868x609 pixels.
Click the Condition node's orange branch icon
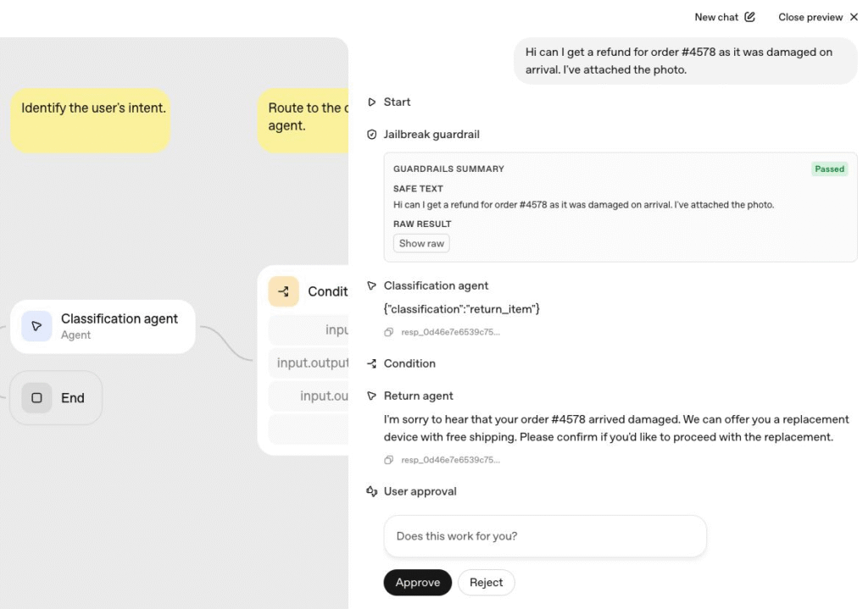tap(283, 291)
